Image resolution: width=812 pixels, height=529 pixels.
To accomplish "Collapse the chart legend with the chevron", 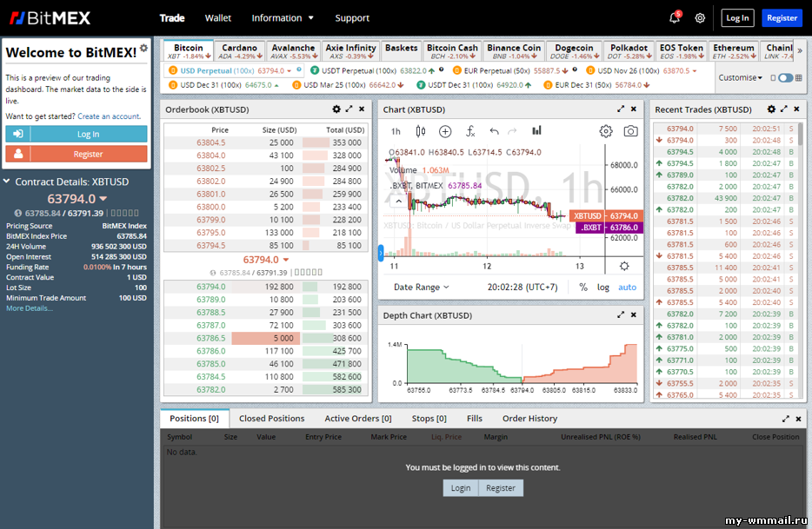I will pyautogui.click(x=398, y=201).
